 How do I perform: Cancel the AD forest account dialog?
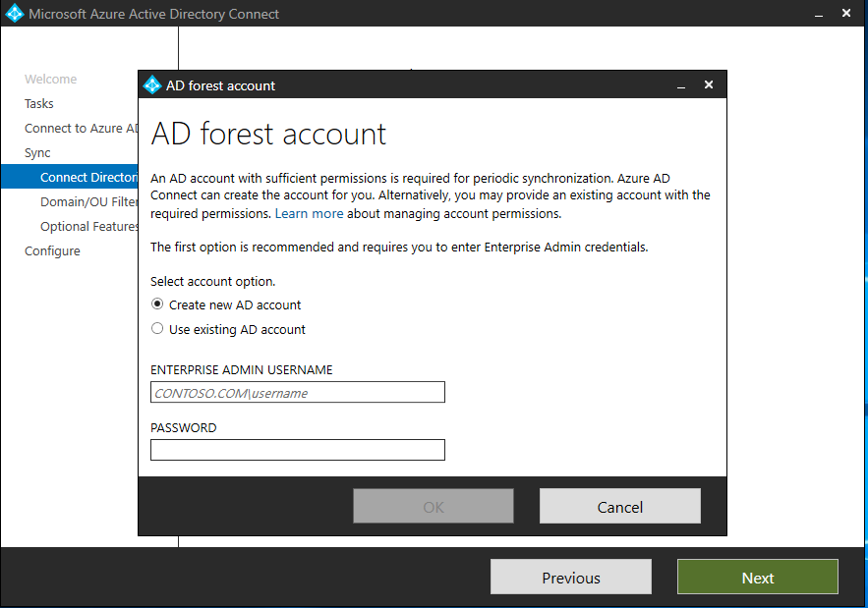point(620,506)
